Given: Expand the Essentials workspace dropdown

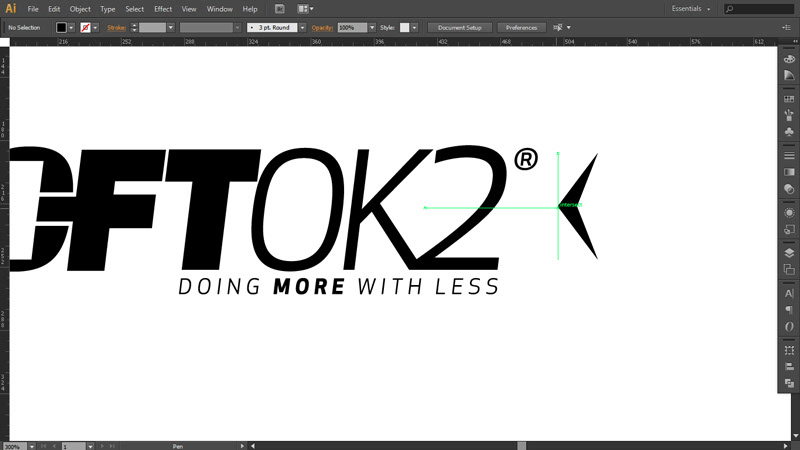Looking at the screenshot, I should point(692,8).
